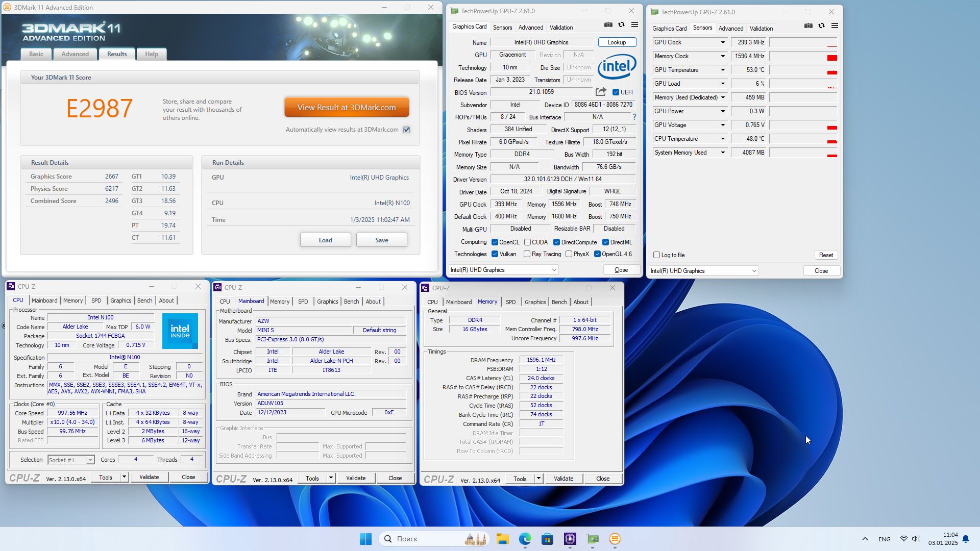The width and height of the screenshot is (980, 551).
Task: Toggle UEFI checkbox in GPU-Z
Action: [616, 92]
